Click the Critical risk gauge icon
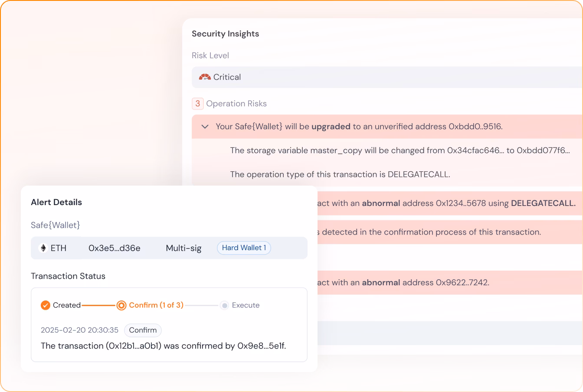Viewport: 583px width, 392px height. click(205, 77)
